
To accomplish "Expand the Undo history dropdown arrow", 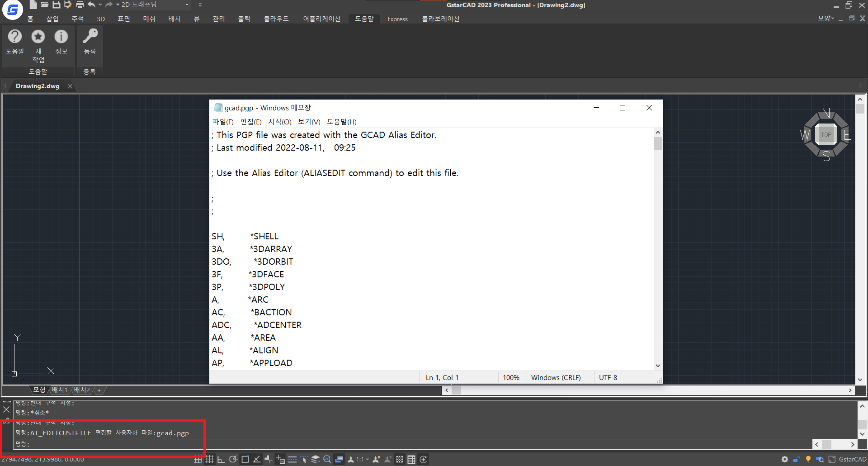I will coord(100,5).
